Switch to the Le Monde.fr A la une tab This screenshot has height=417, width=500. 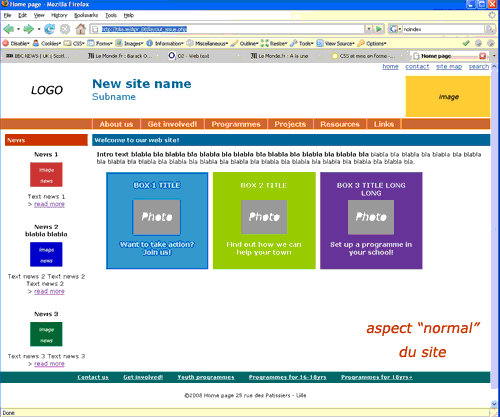point(285,56)
